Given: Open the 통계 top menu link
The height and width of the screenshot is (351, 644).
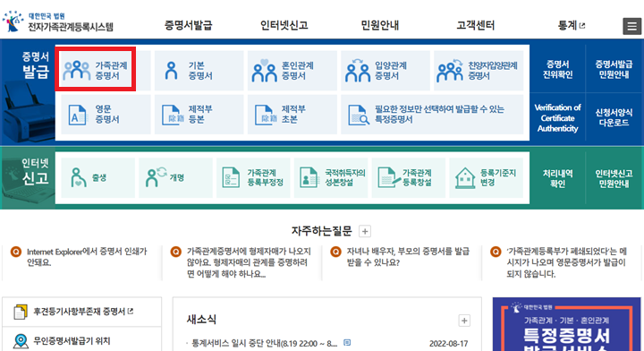Looking at the screenshot, I should point(572,25).
